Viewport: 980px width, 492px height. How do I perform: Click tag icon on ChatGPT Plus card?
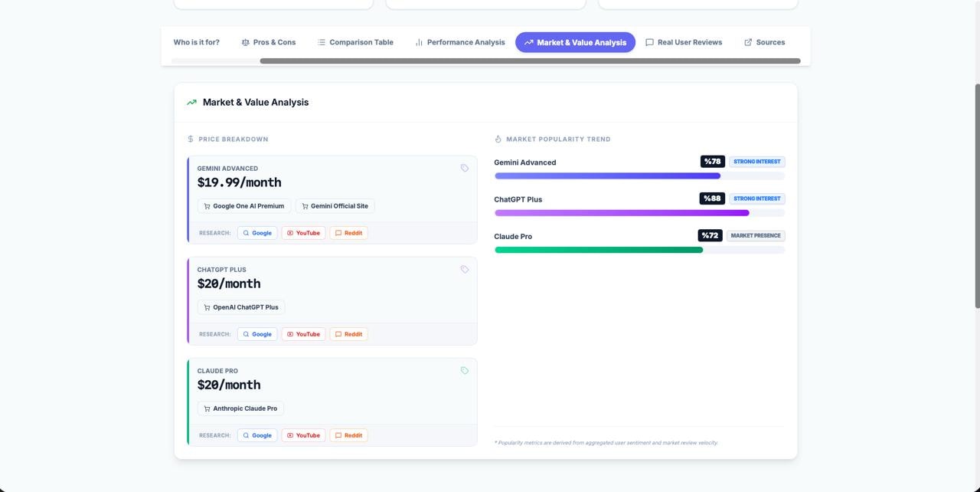(x=464, y=269)
